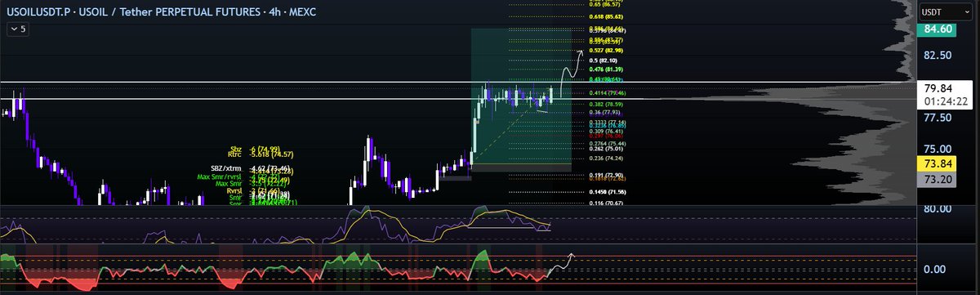Select the 0.236 (74.24) Fibonacci level label

pyautogui.click(x=606, y=159)
